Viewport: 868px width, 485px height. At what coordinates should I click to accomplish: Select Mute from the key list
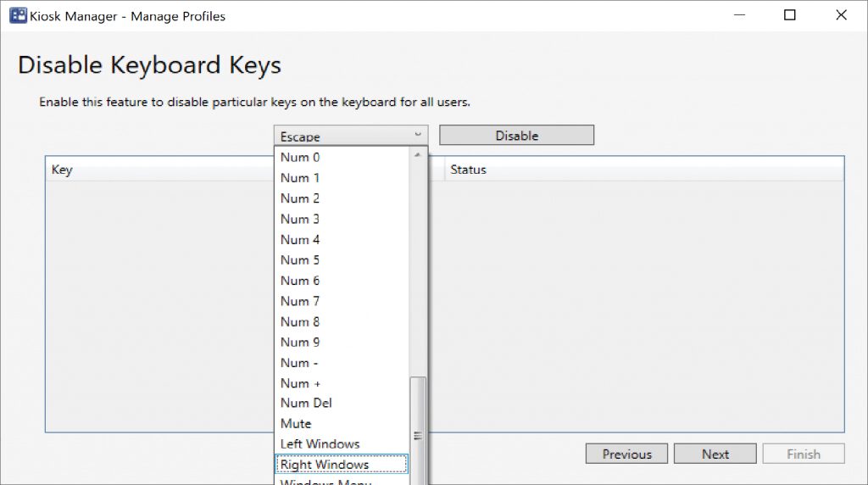(296, 424)
